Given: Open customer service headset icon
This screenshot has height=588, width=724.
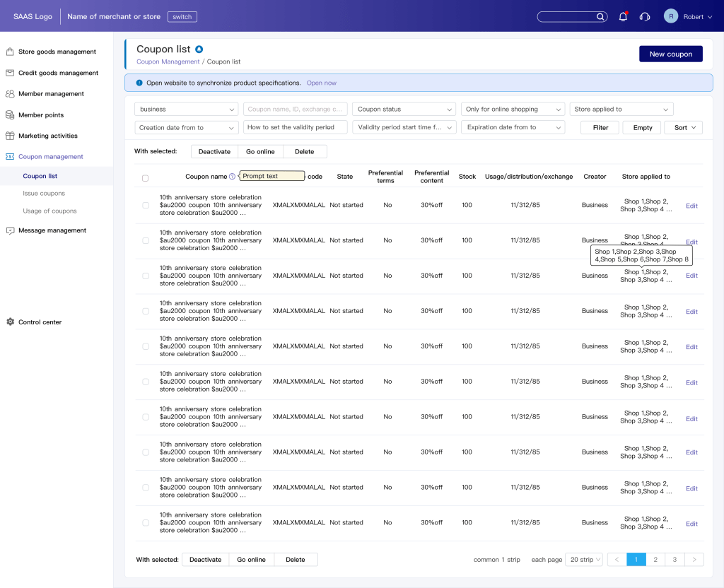Looking at the screenshot, I should pyautogui.click(x=644, y=17).
